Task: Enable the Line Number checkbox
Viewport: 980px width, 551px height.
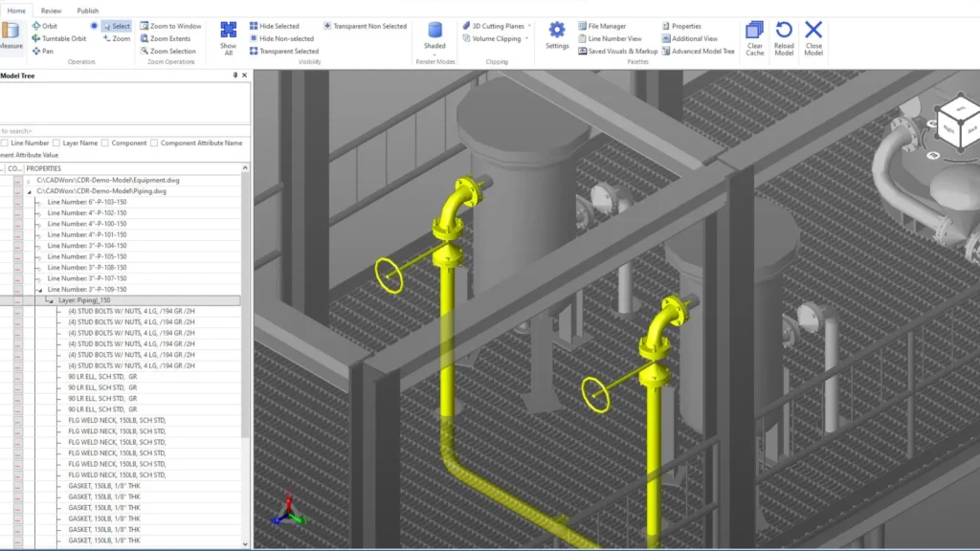Action: pos(4,143)
